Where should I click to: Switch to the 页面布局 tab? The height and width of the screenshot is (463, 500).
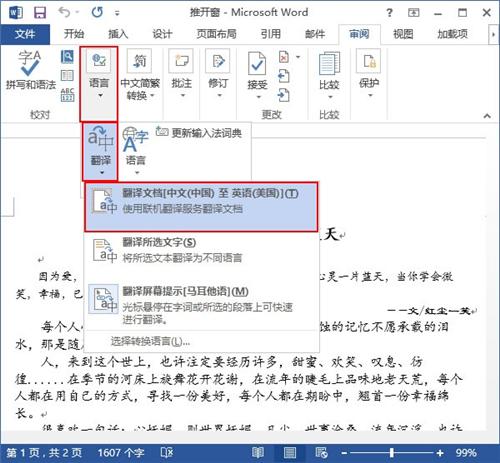(216, 34)
